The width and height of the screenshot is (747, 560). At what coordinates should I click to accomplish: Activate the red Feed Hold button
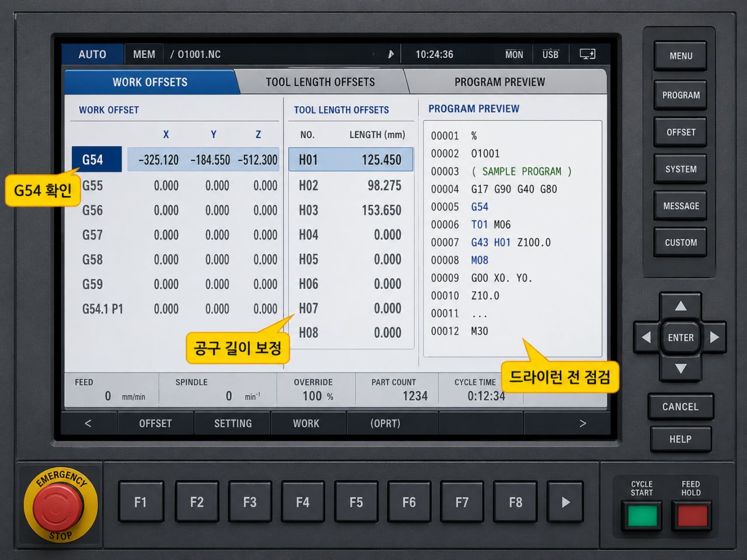click(692, 516)
